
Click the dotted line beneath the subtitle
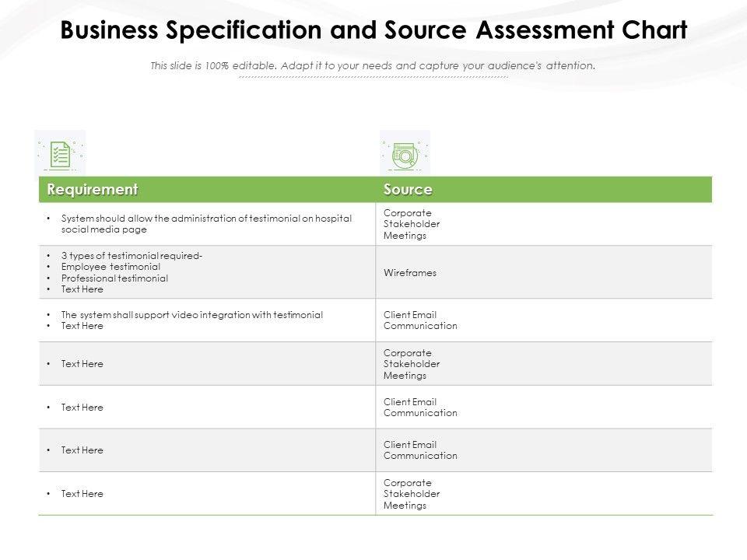(373, 78)
